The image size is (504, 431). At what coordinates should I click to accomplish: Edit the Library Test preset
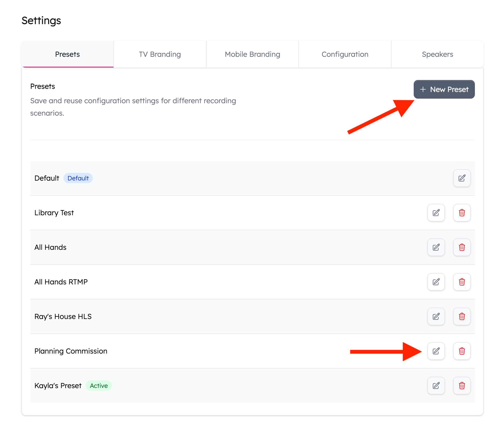coord(436,213)
